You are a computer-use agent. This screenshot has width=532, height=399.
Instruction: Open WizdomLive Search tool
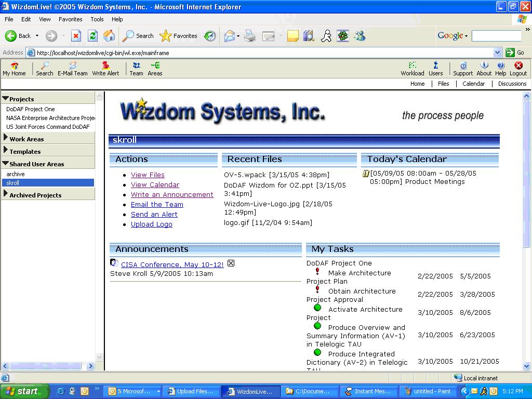pos(45,69)
